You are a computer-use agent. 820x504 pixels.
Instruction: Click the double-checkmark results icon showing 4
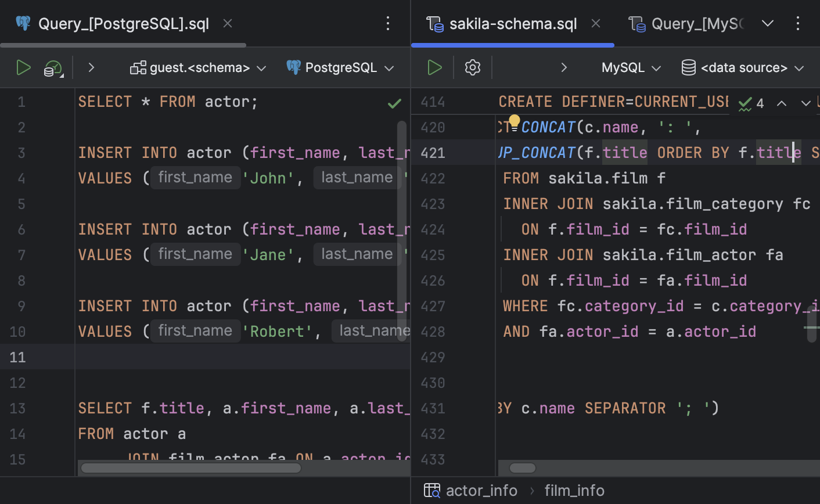[x=745, y=103]
